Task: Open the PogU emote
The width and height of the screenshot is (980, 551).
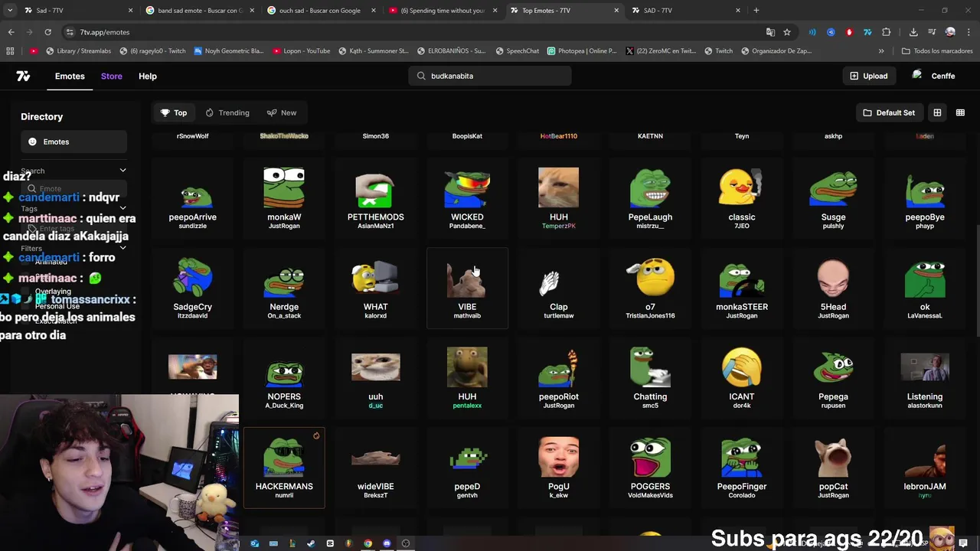Action: (559, 468)
